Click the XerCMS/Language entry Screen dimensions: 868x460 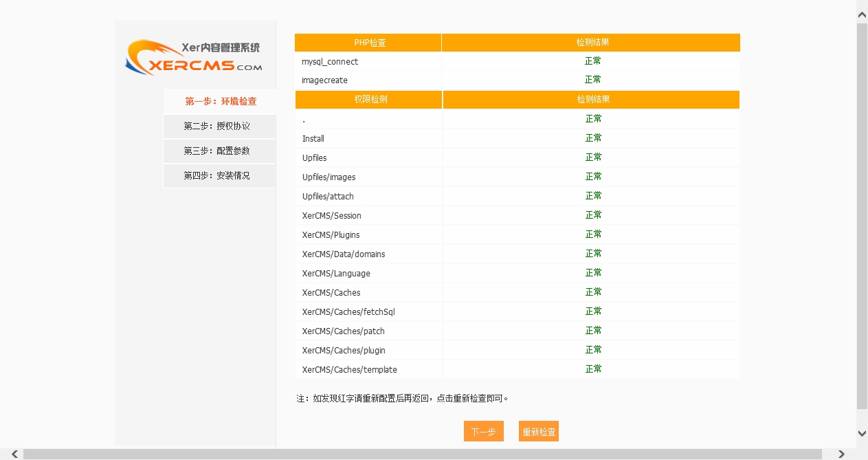click(336, 274)
